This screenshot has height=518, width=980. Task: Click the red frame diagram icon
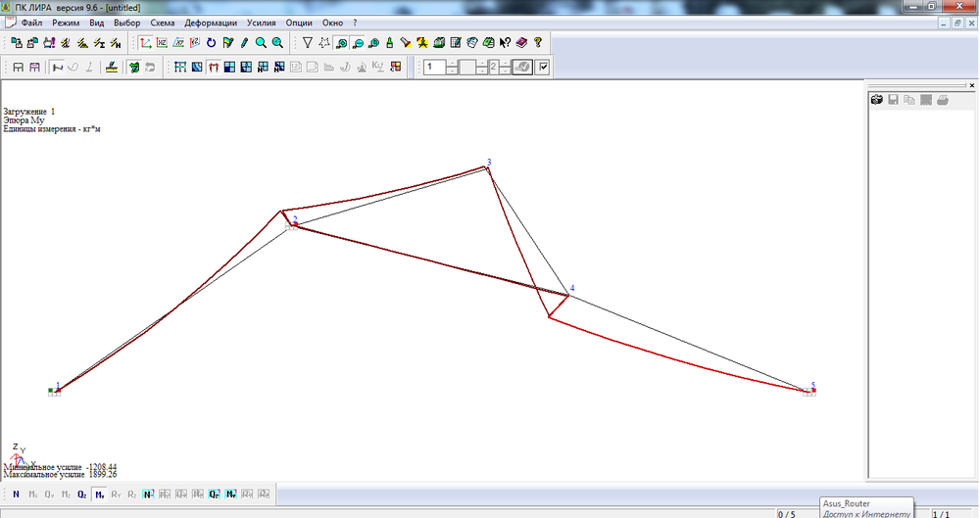[x=213, y=67]
